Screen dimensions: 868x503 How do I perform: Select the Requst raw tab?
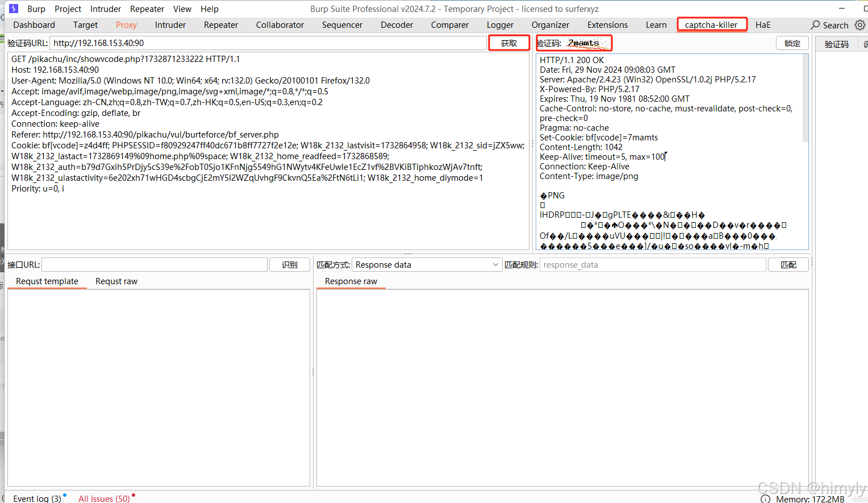[116, 281]
